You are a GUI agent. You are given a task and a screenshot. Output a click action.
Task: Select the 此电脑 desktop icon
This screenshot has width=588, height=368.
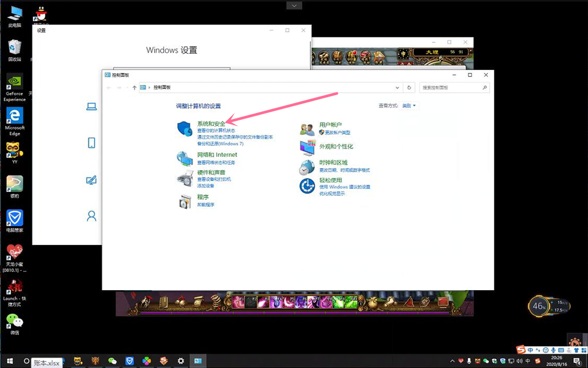coord(15,16)
